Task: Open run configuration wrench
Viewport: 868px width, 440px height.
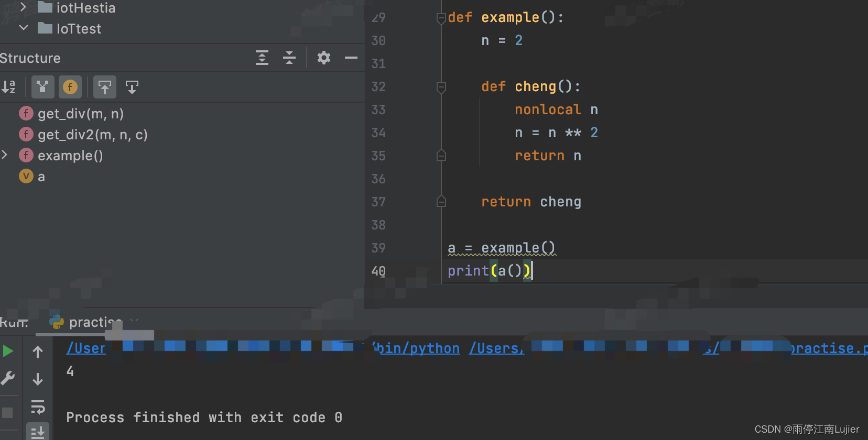Action: point(8,378)
